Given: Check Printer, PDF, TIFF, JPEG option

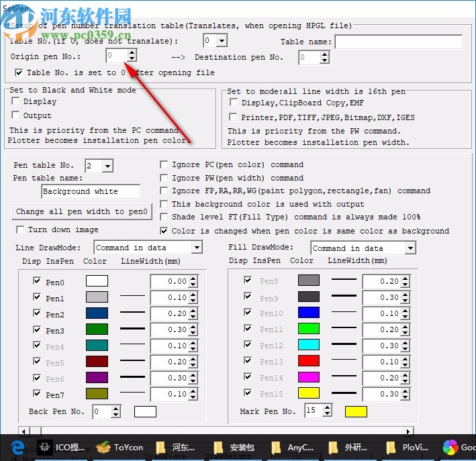Looking at the screenshot, I should (x=233, y=117).
